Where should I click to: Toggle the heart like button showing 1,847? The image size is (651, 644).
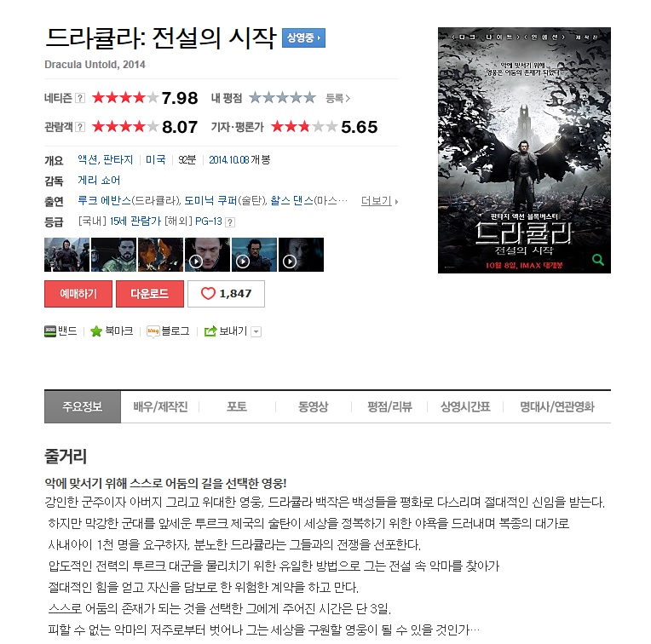[226, 294]
